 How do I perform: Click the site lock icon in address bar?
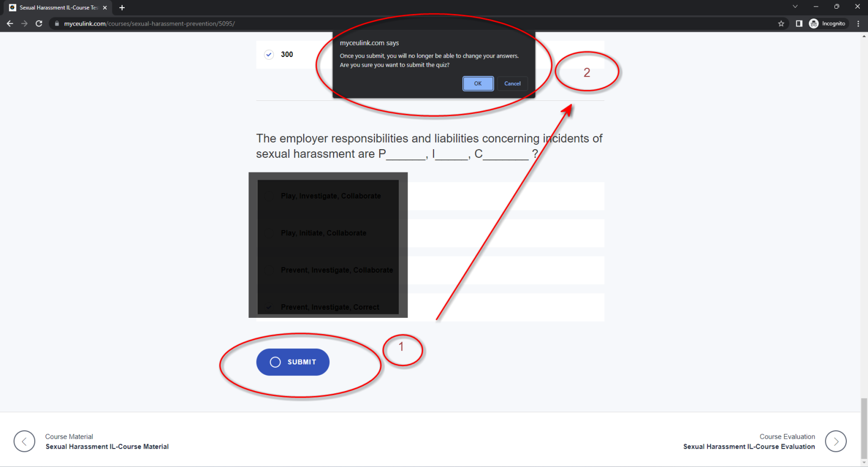(x=57, y=23)
